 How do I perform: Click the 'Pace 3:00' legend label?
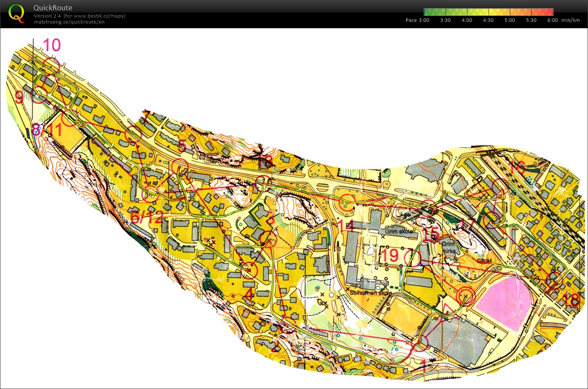417,20
